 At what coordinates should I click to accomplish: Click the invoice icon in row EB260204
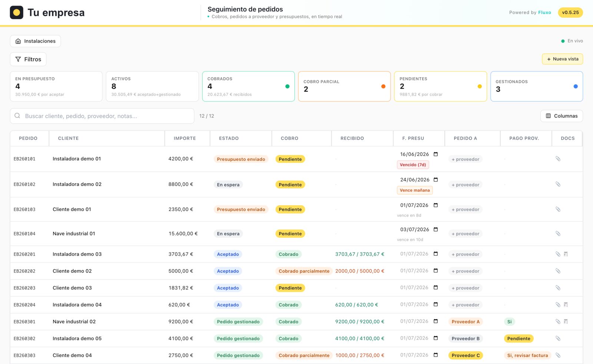[x=566, y=305]
